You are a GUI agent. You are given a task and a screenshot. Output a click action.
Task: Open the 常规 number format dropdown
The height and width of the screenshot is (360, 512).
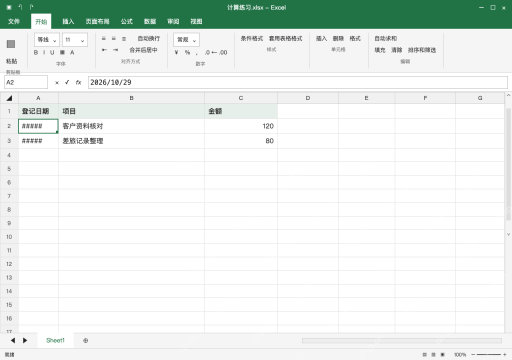pyautogui.click(x=186, y=40)
